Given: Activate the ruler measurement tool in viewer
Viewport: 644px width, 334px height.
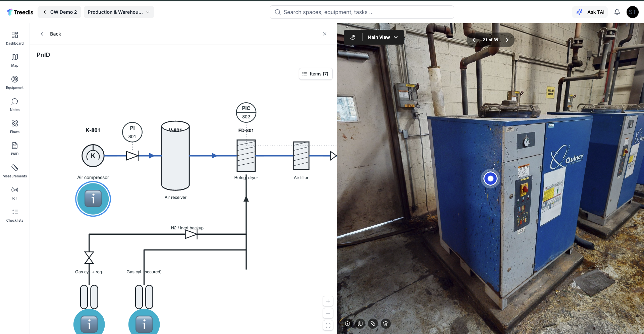Looking at the screenshot, I should [x=373, y=324].
